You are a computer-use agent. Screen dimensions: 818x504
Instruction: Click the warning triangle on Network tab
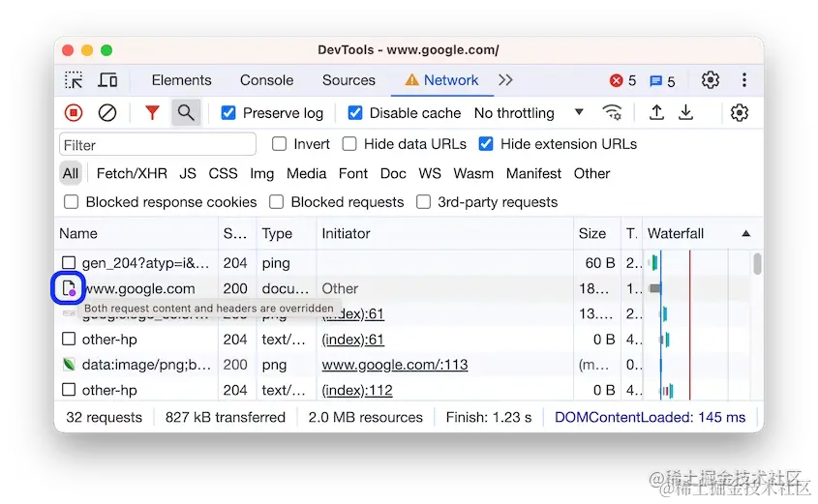pos(411,79)
